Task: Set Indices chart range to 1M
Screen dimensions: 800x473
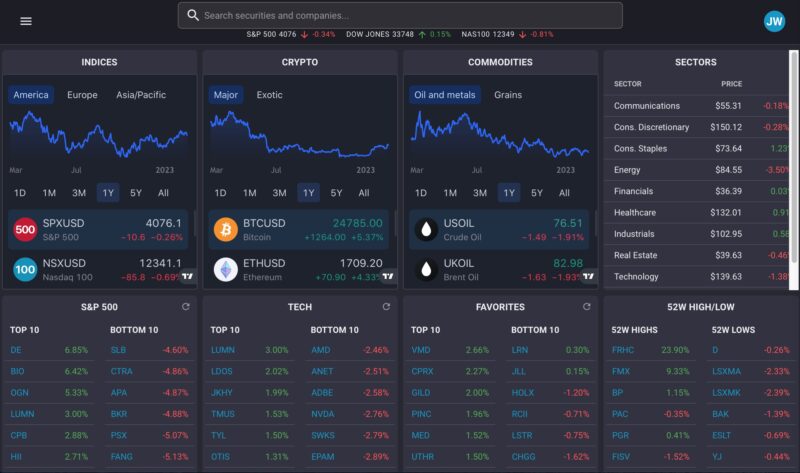Action: [x=49, y=193]
